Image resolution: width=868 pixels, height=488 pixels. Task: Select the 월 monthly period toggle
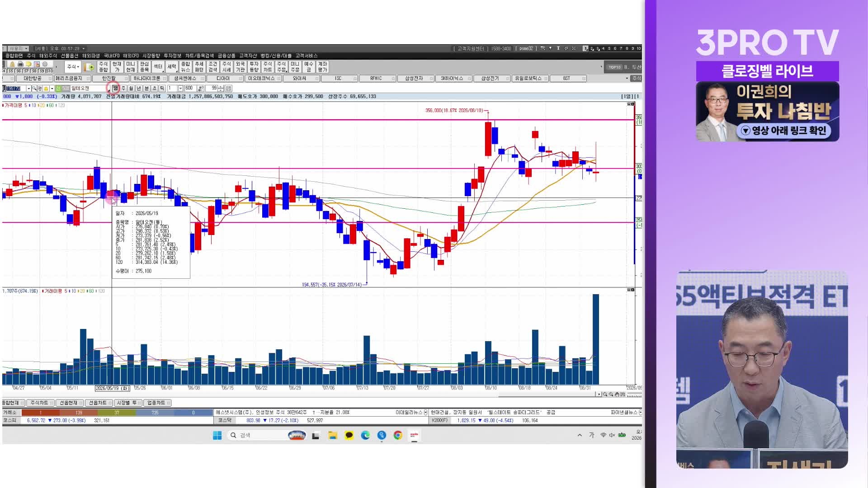(x=131, y=88)
